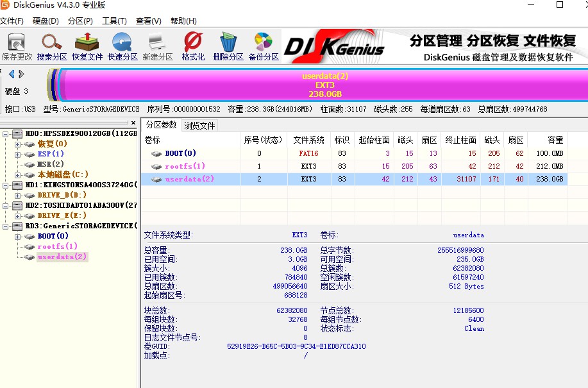
Task: Click the BOOT(0) row icon in partition table
Action: (x=156, y=154)
